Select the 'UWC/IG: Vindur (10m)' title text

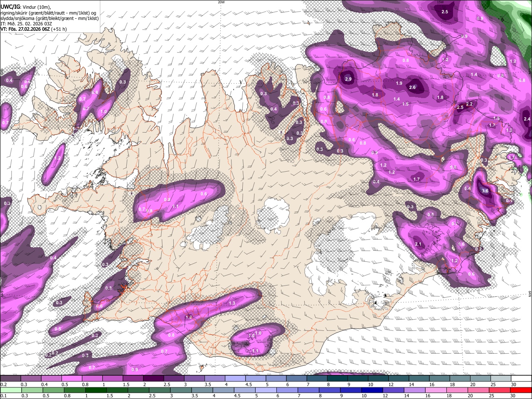[x=25, y=7]
